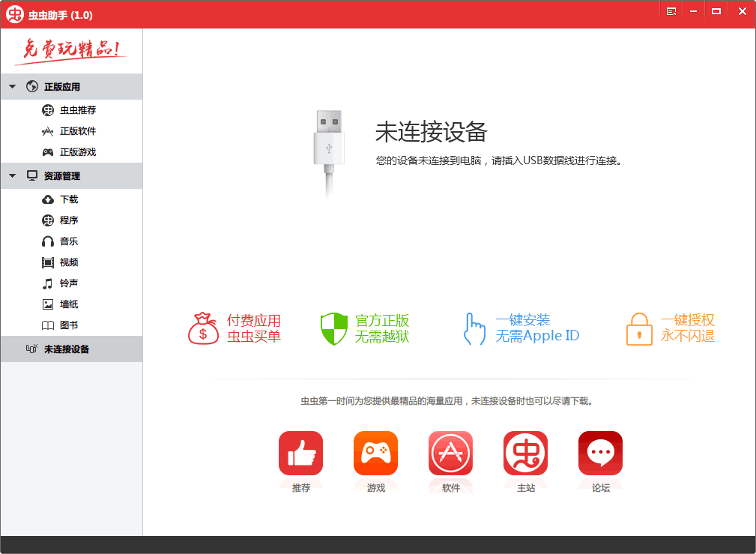Select the 正版应用 globe icon
Screen dimensions: 756x554
(32, 86)
